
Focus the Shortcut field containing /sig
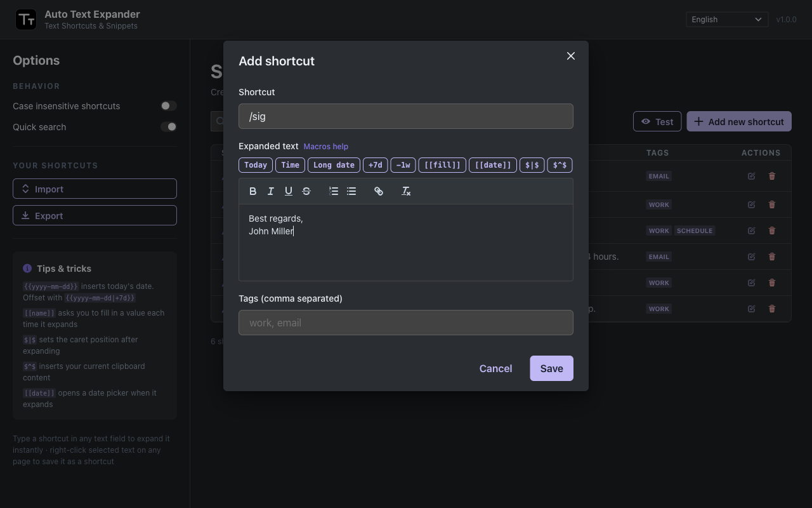(406, 116)
